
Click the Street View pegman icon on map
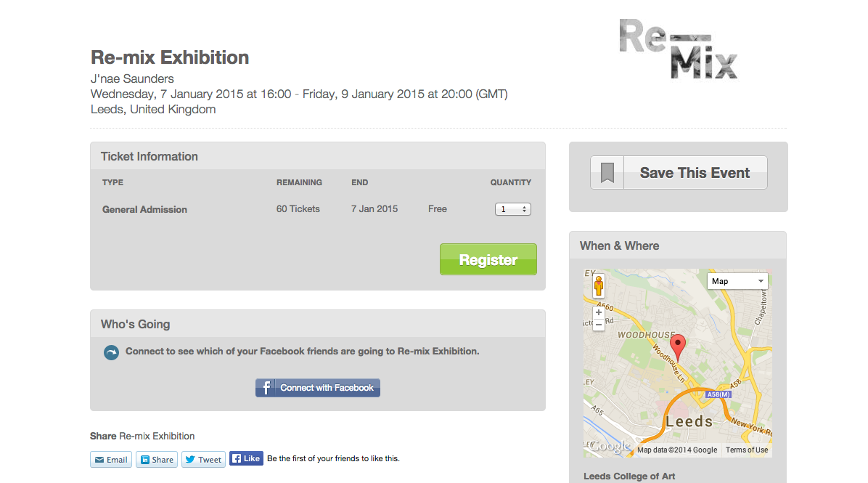pos(599,286)
